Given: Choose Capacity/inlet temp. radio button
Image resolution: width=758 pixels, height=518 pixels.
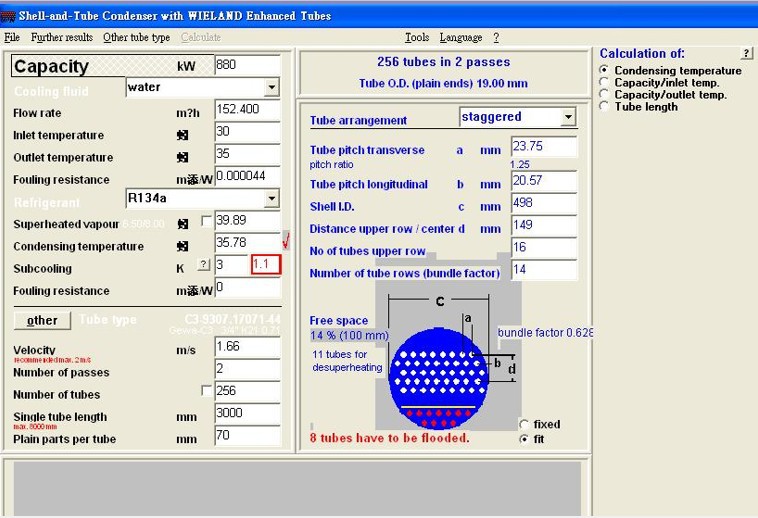Looking at the screenshot, I should (604, 82).
